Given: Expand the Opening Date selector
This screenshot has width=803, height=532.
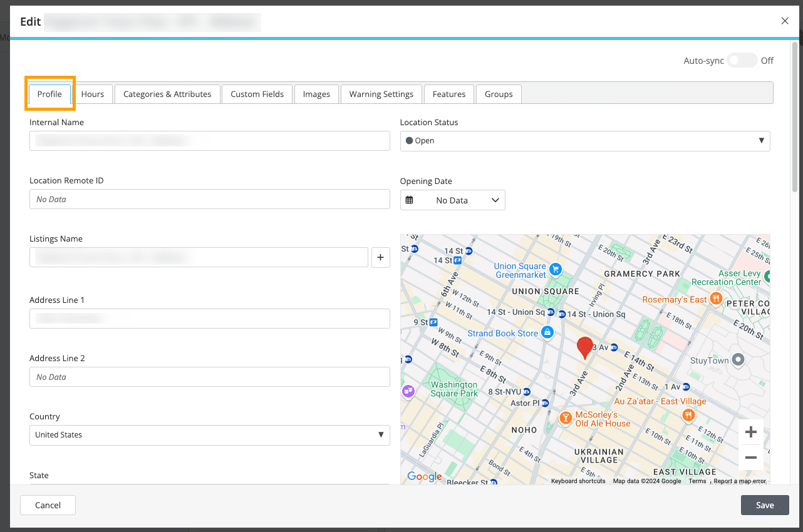Looking at the screenshot, I should point(495,200).
